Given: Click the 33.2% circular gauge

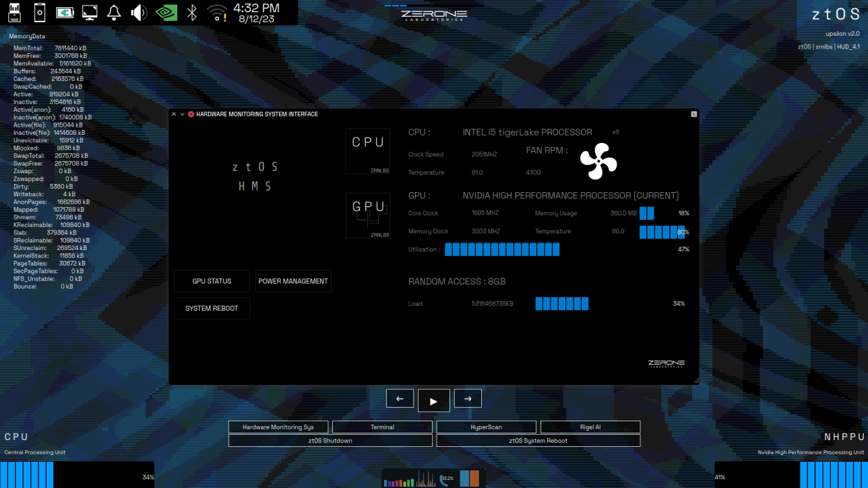Looking at the screenshot, I should click(x=447, y=479).
